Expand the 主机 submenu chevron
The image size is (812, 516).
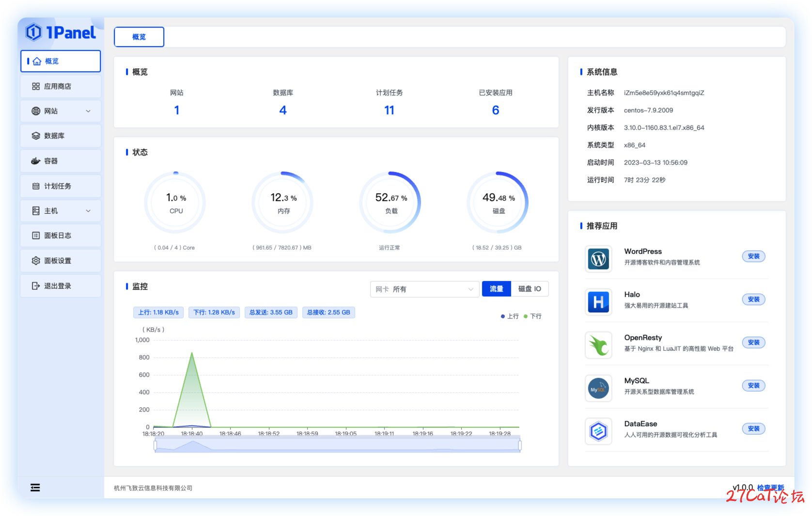click(x=88, y=211)
